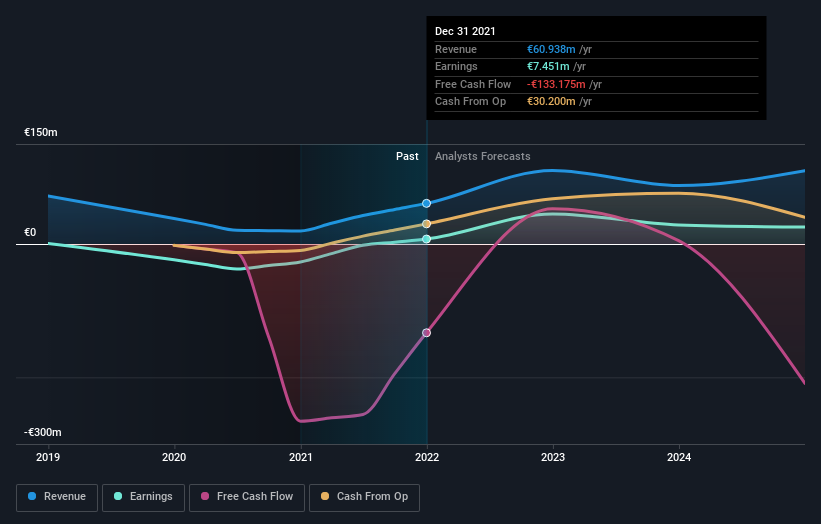821x524 pixels.
Task: Click the orange Cash From Op data point at 2022
Action: pyautogui.click(x=427, y=224)
